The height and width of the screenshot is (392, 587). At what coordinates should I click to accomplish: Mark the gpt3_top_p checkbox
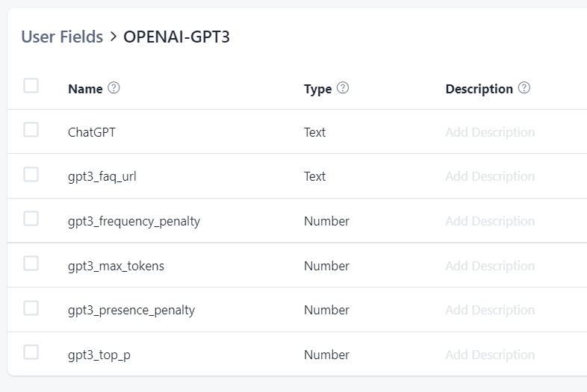[x=31, y=352]
